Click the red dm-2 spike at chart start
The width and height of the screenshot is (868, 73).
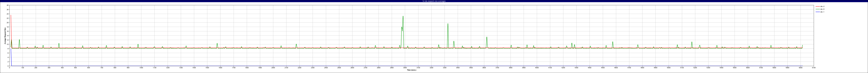(x=11, y=15)
